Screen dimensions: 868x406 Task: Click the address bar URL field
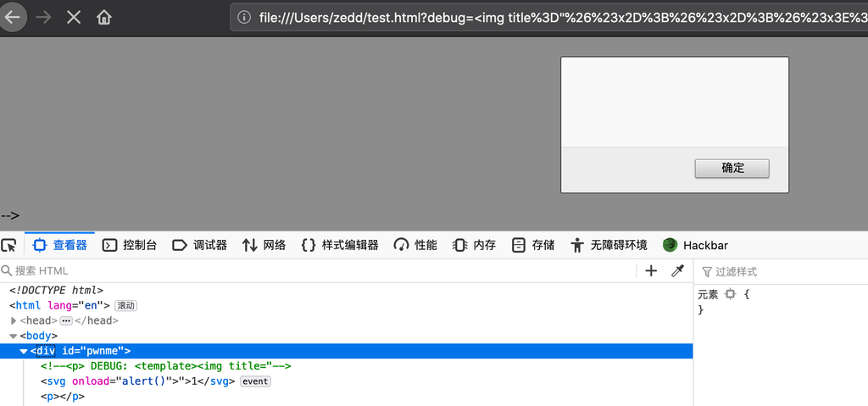click(549, 17)
